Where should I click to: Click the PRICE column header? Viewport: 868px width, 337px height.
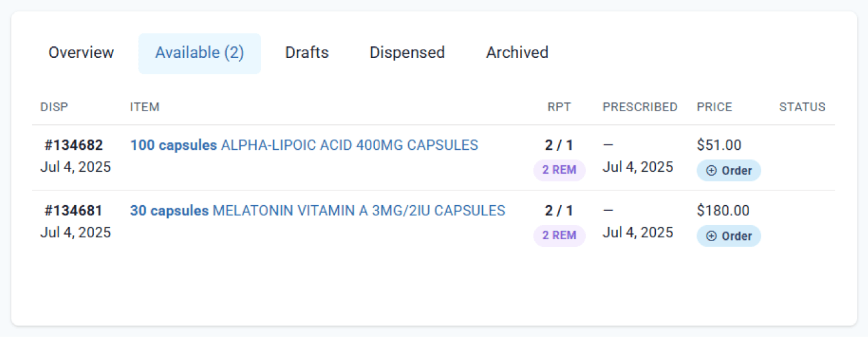point(714,107)
